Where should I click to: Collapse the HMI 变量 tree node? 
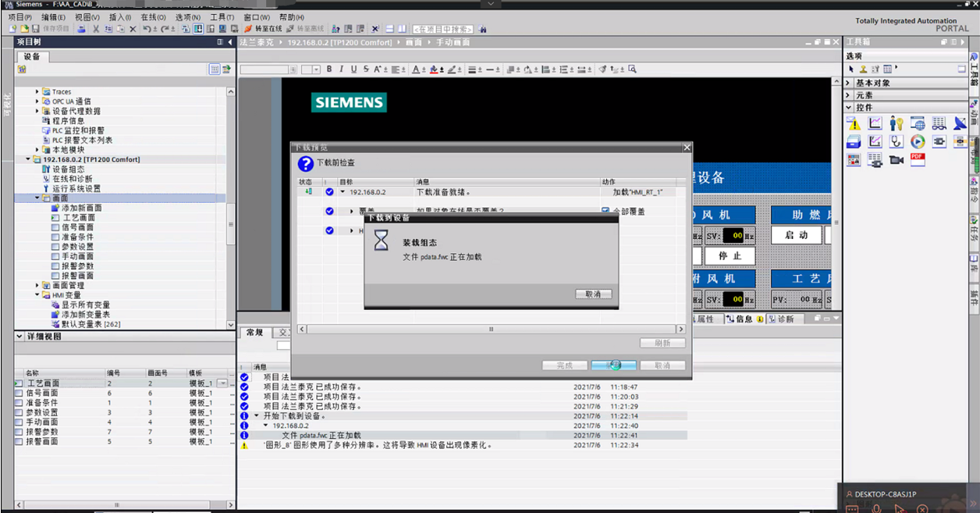point(37,295)
